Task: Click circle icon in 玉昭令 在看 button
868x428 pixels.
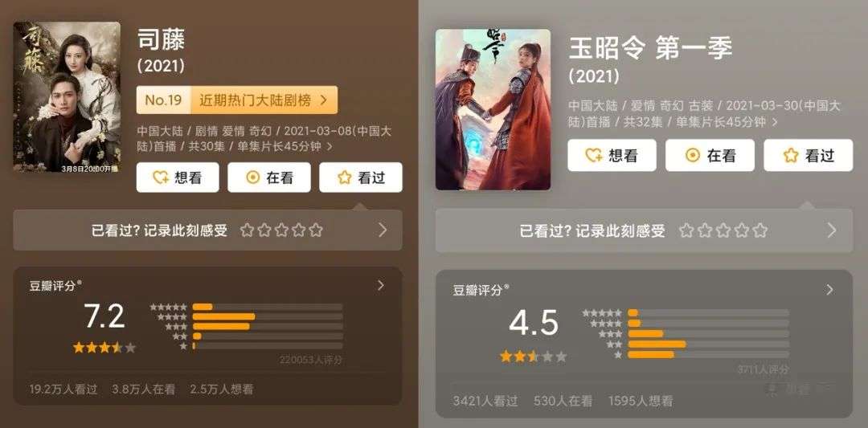Action: pos(693,156)
